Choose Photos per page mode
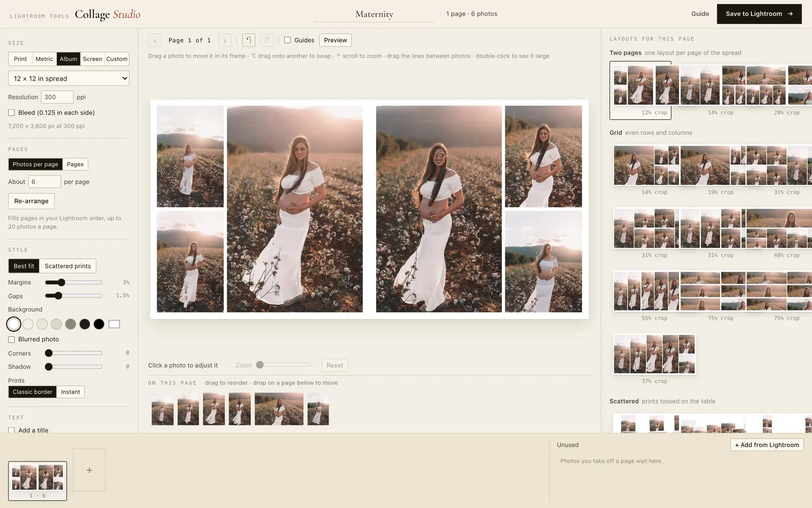Viewport: 812px width, 508px height. pos(35,164)
